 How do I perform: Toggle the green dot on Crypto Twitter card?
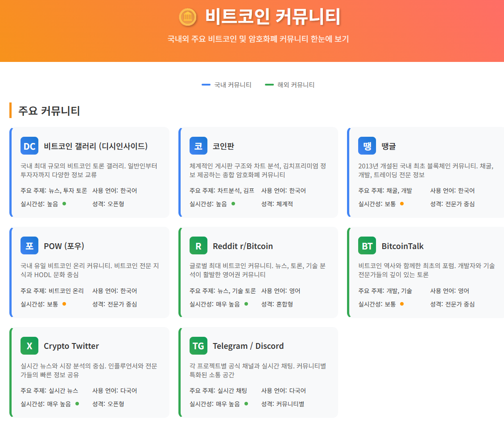tap(76, 405)
